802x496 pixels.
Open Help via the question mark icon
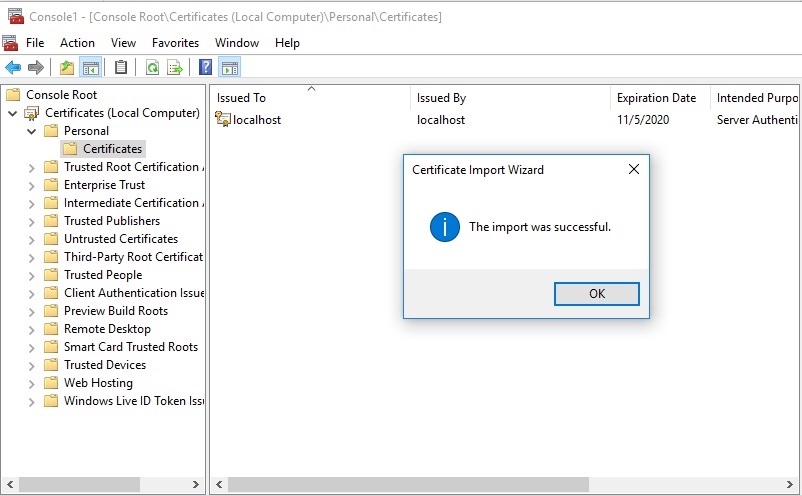[206, 67]
